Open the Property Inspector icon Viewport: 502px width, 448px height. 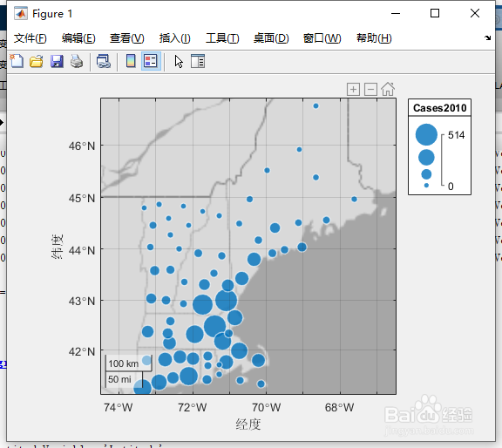click(x=198, y=61)
